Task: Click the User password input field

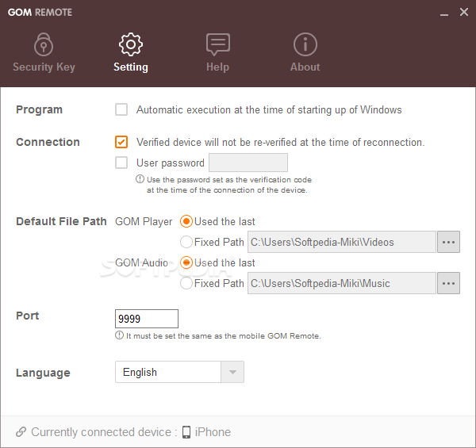Action: (x=248, y=163)
